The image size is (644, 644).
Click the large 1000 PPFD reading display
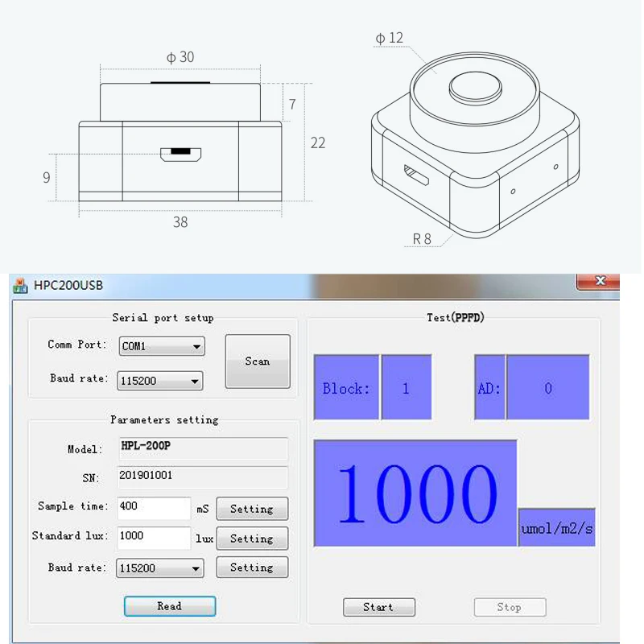[x=415, y=493]
